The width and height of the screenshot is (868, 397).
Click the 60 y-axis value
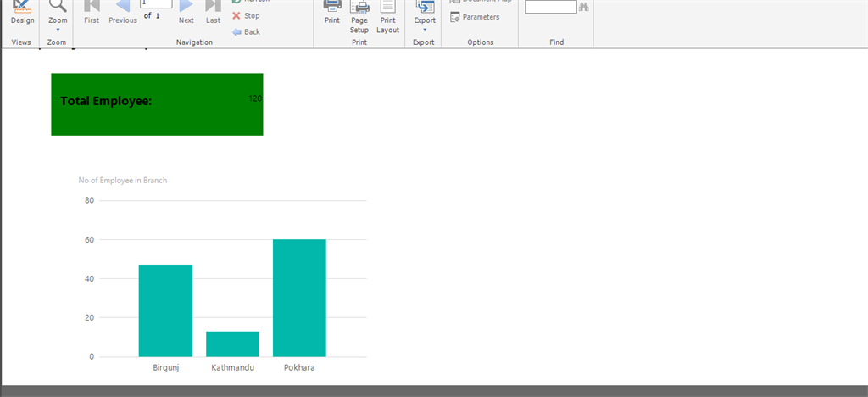click(x=90, y=240)
